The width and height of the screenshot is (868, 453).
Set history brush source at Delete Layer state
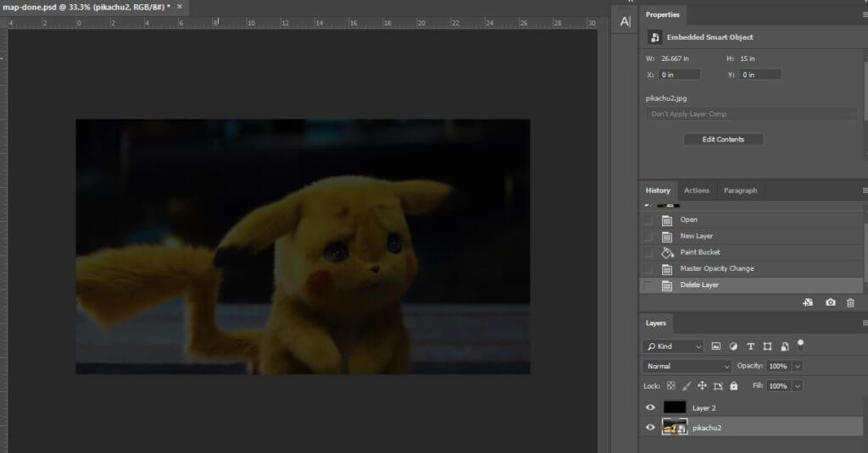coord(648,285)
